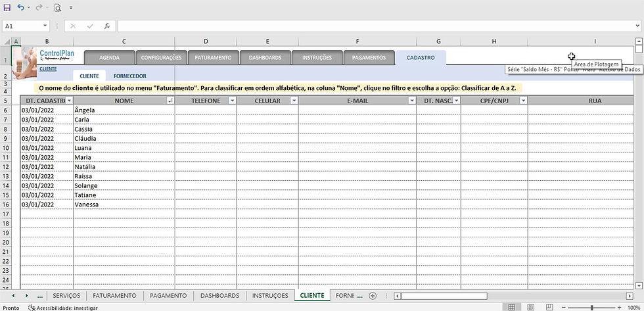Click next sheet navigation arrow
The height and width of the screenshot is (311, 644).
[x=27, y=296]
